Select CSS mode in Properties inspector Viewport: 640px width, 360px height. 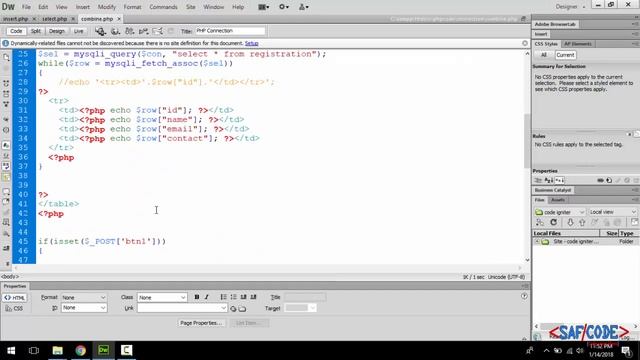[x=15, y=309]
